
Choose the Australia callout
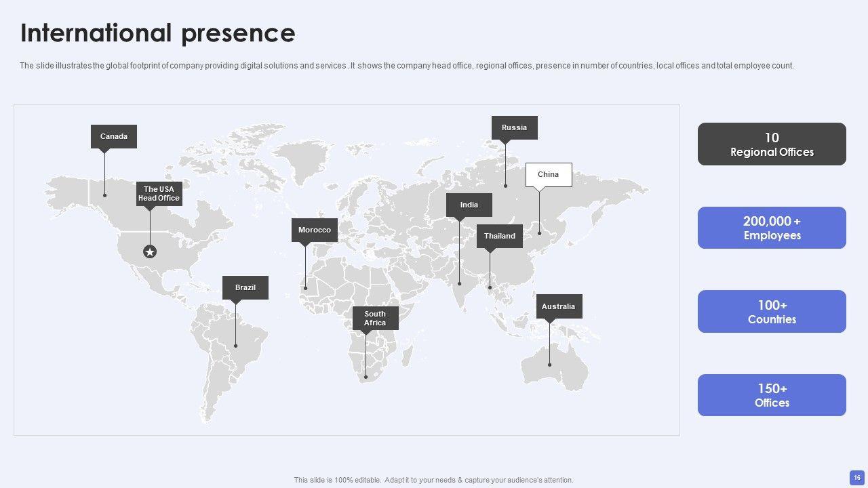click(x=559, y=306)
